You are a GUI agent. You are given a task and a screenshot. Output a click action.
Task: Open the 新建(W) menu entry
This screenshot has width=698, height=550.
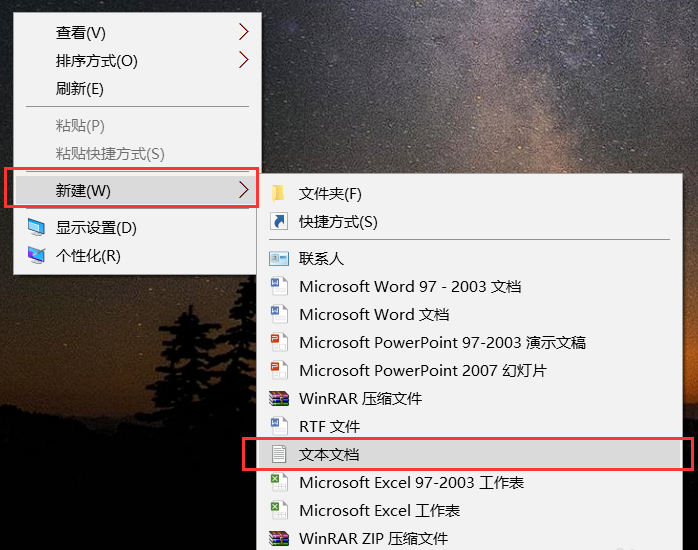point(137,190)
